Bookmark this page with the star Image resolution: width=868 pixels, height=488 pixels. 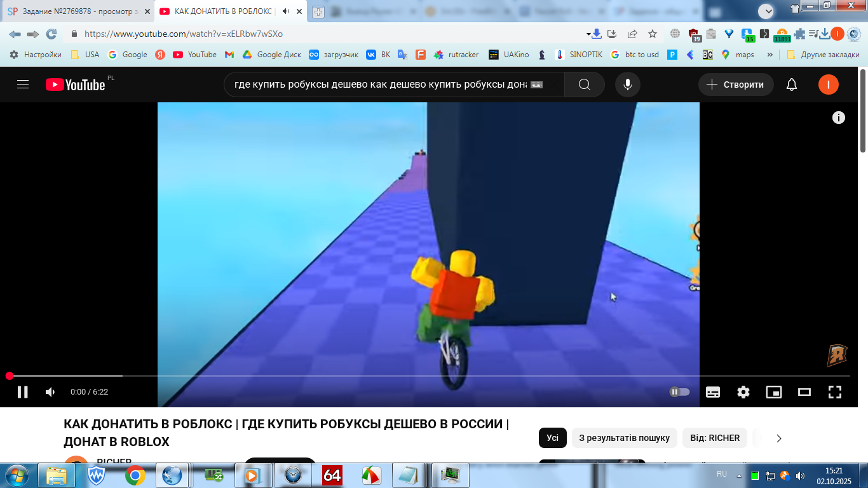click(x=653, y=34)
